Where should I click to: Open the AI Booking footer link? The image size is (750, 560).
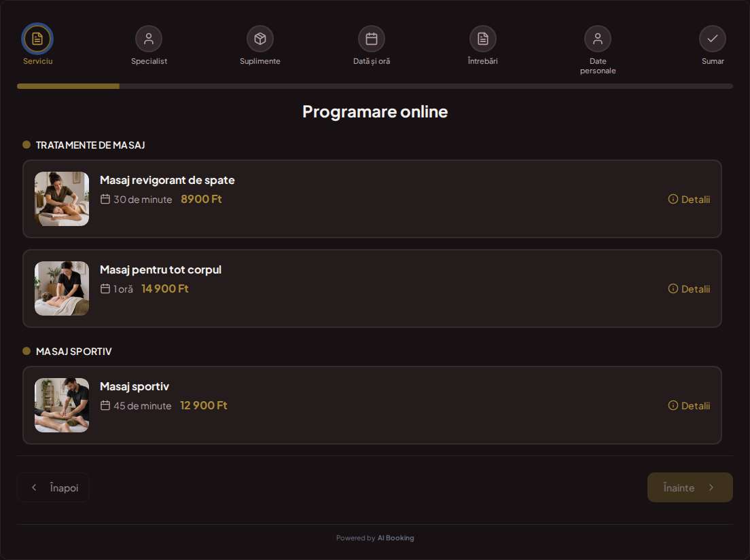395,538
